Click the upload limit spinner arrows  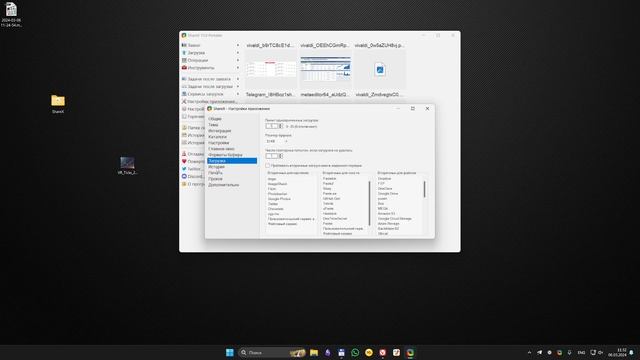280,127
